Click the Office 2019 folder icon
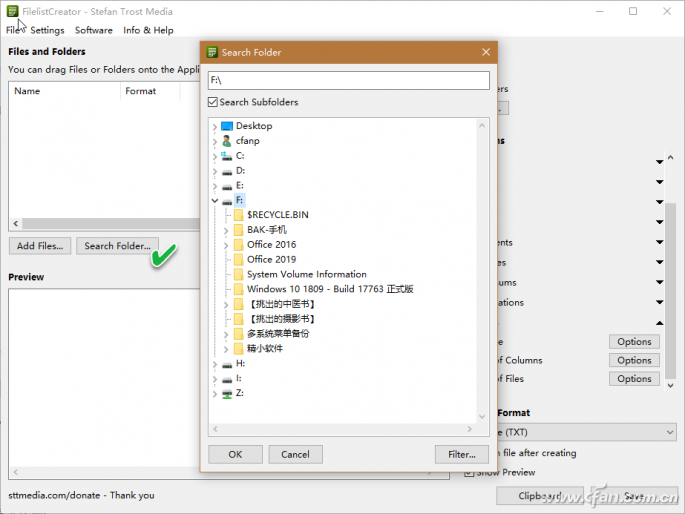Screen dimensions: 685x514 tap(238, 259)
